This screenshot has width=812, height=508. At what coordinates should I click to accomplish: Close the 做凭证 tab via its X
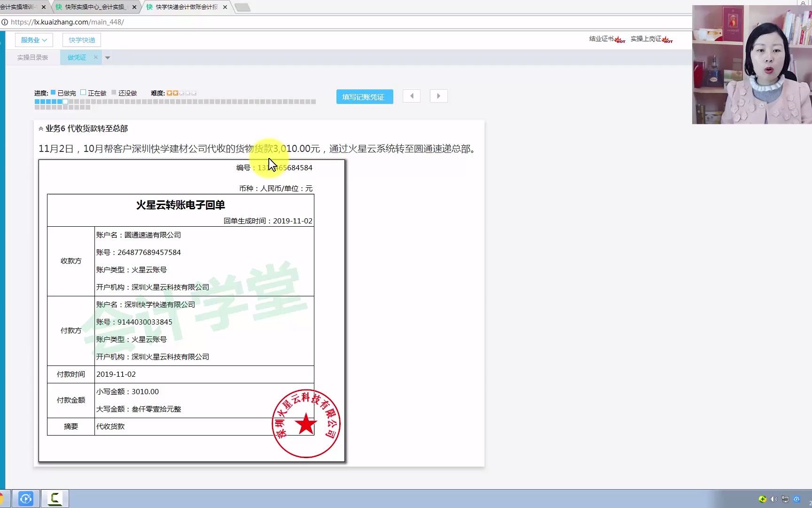96,57
